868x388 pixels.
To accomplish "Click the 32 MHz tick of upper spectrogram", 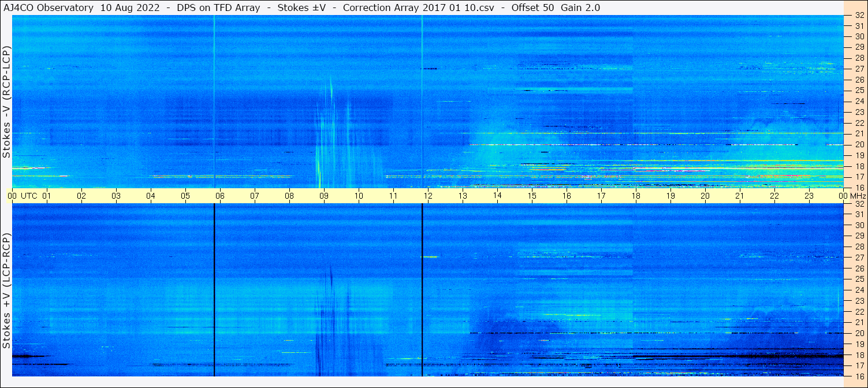I will 859,15.
